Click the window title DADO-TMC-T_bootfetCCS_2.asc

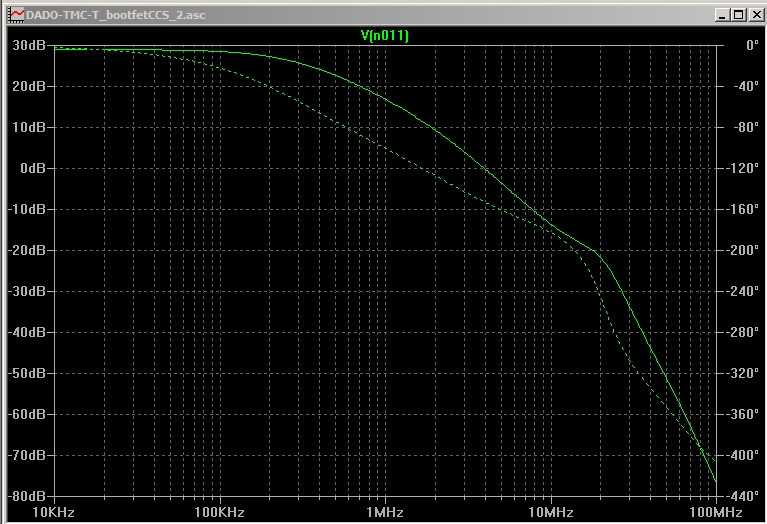[115, 15]
